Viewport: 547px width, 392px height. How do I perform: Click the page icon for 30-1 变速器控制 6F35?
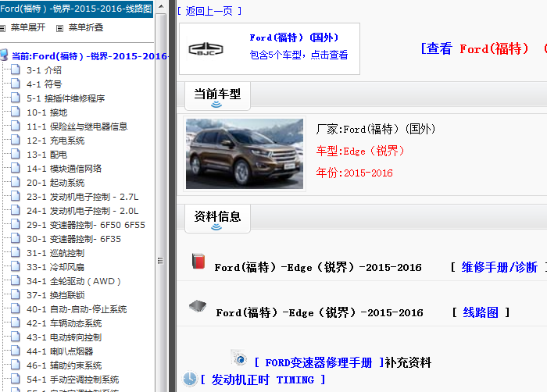click(x=16, y=238)
